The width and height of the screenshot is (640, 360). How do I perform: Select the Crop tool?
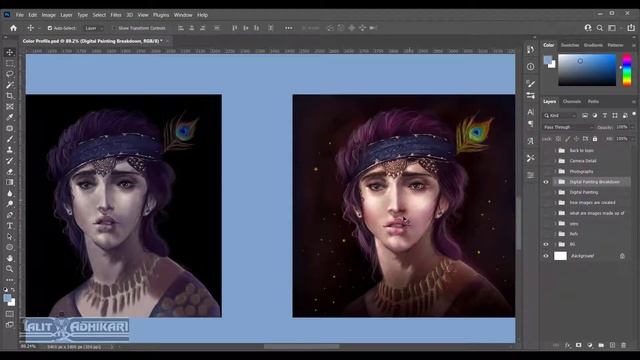click(10, 96)
